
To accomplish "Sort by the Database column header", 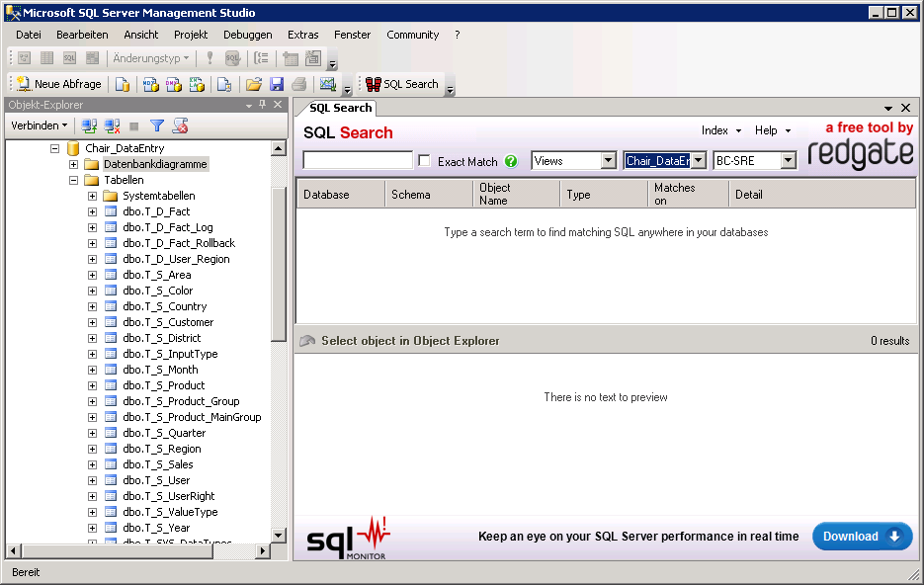I will click(340, 195).
